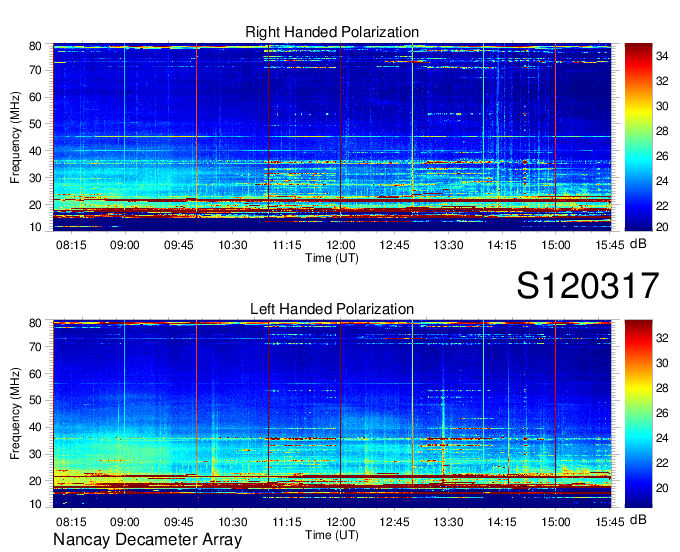Click the Right Handed plot's color scale bar
The width and height of the screenshot is (680, 552).
(638, 137)
